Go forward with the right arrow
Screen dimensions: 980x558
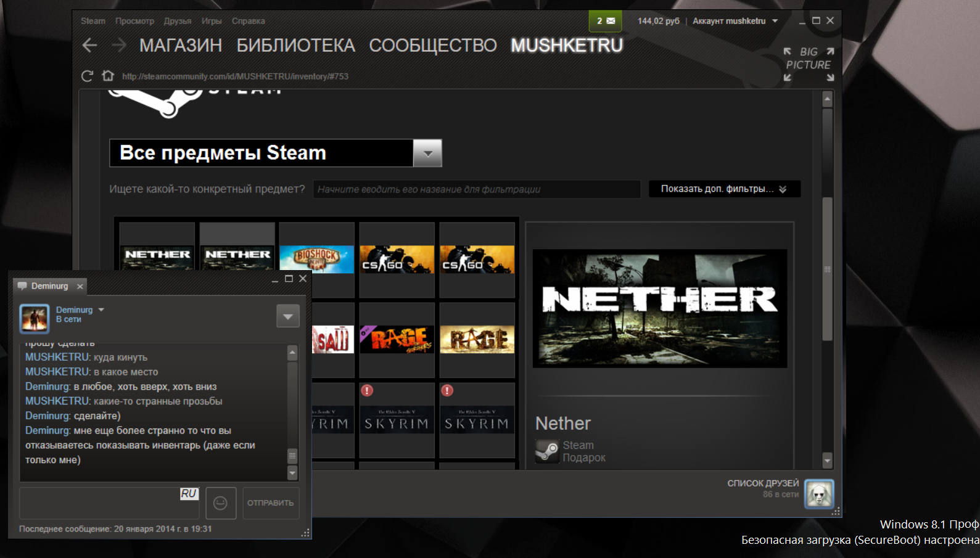click(119, 45)
